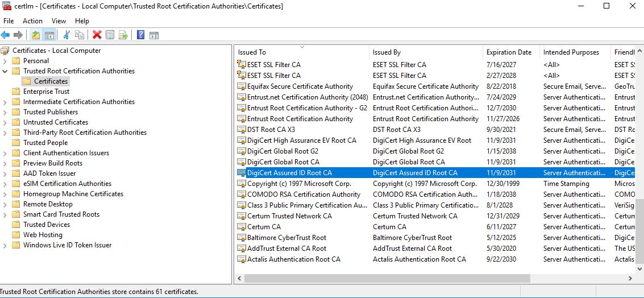This screenshot has height=298, width=644.
Task: Expand the Client Authentication Issuers node
Action: click(x=5, y=154)
